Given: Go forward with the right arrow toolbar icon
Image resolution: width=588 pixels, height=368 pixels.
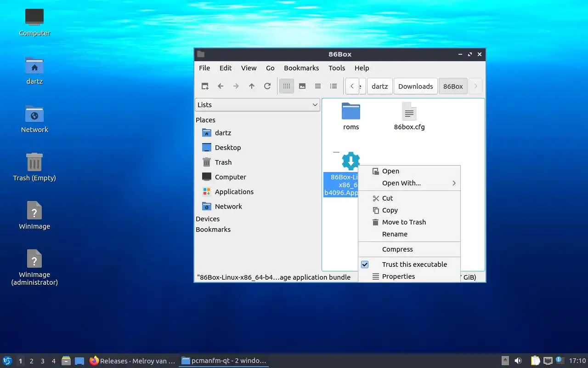Looking at the screenshot, I should point(236,86).
